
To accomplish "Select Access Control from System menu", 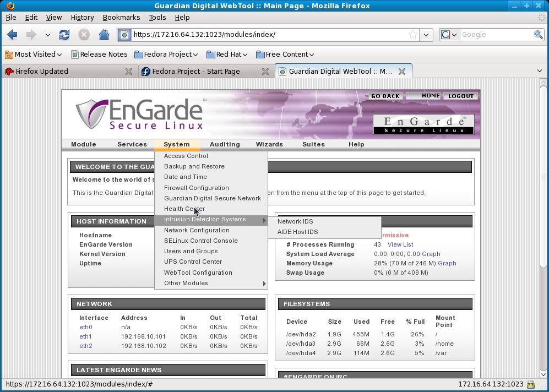I will tap(211, 156).
